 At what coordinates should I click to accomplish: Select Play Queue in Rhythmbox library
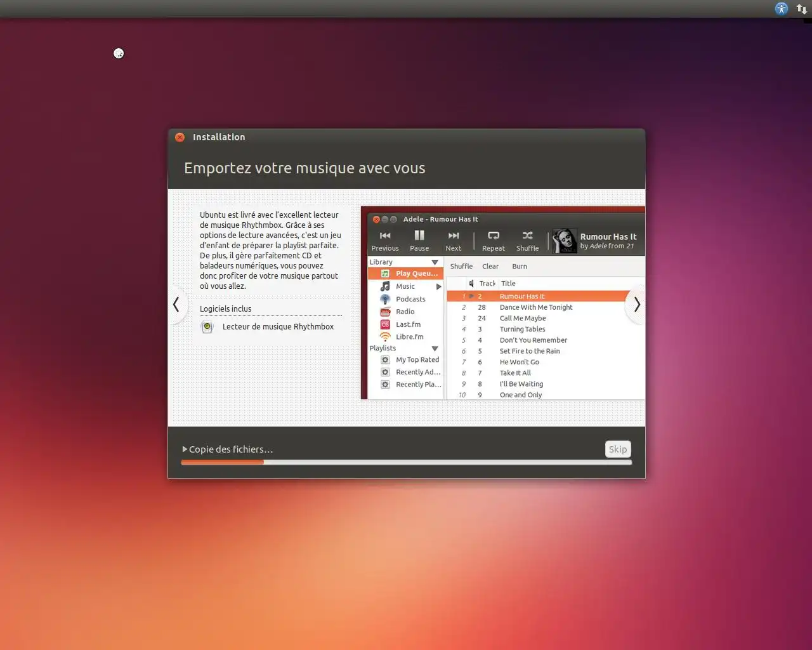405,274
